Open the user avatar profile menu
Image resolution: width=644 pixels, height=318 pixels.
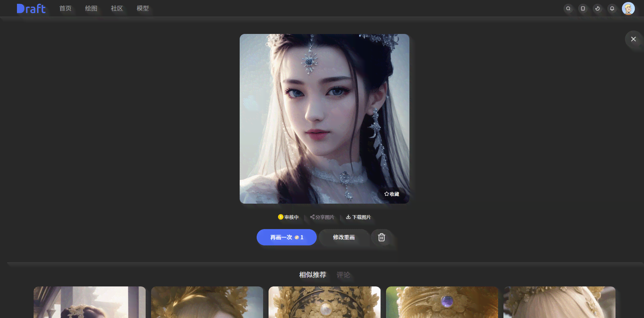[628, 8]
